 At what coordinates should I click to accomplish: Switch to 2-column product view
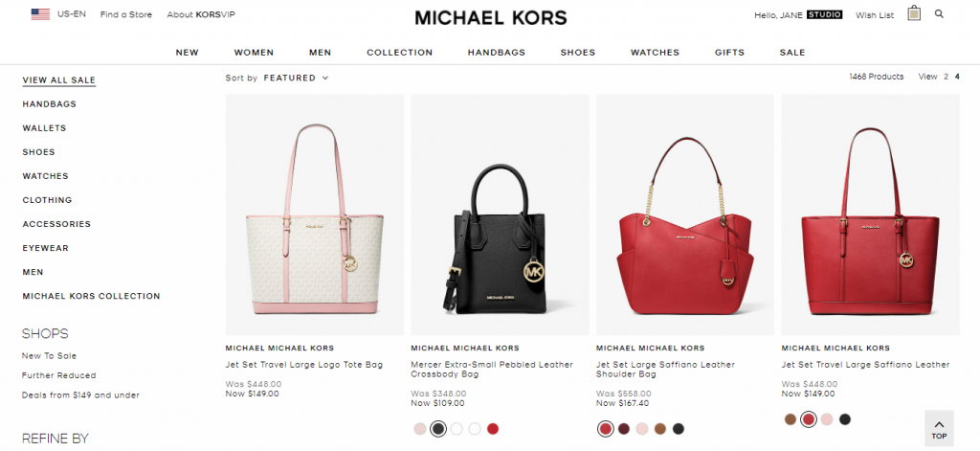(x=946, y=77)
